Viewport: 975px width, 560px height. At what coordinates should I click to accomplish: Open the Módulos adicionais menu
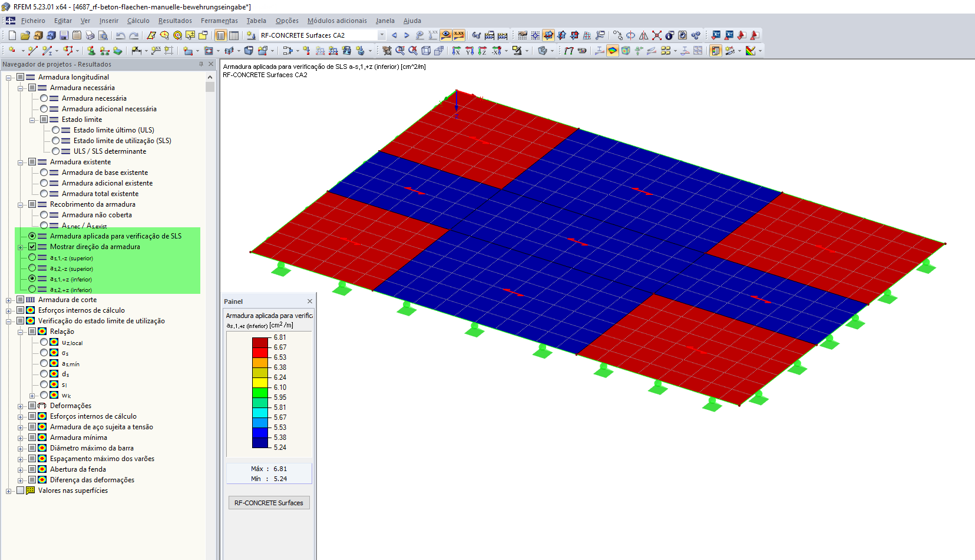[337, 21]
